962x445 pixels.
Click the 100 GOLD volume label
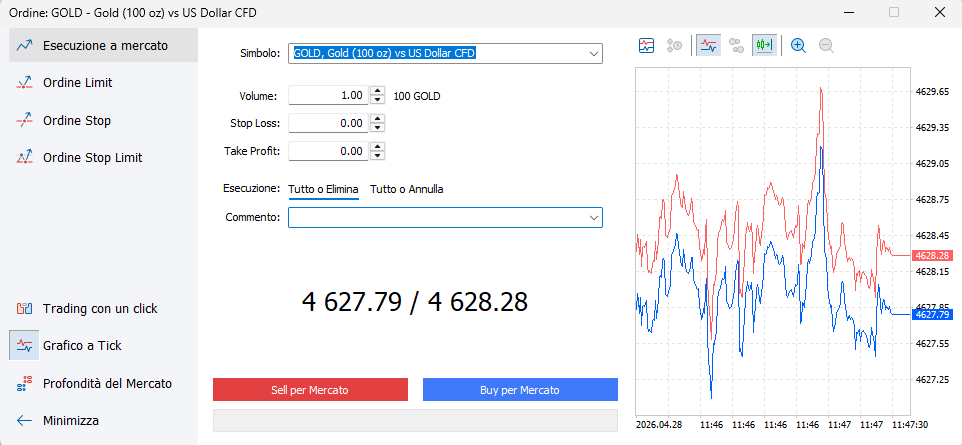coord(417,96)
